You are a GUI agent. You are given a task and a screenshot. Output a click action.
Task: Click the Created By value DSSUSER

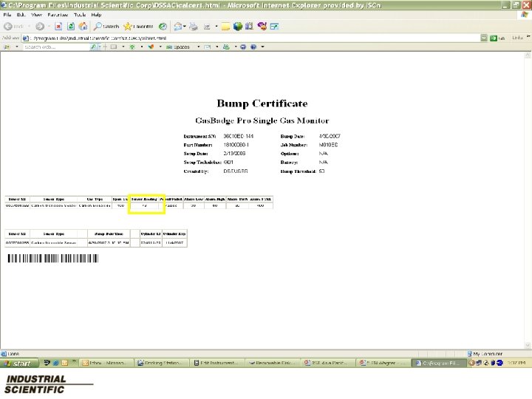click(236, 171)
